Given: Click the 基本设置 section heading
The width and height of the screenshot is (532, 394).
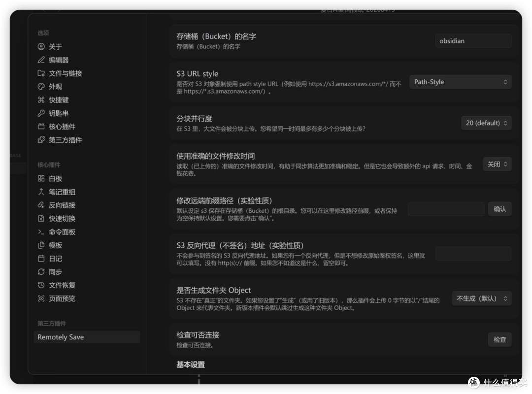Looking at the screenshot, I should (191, 365).
